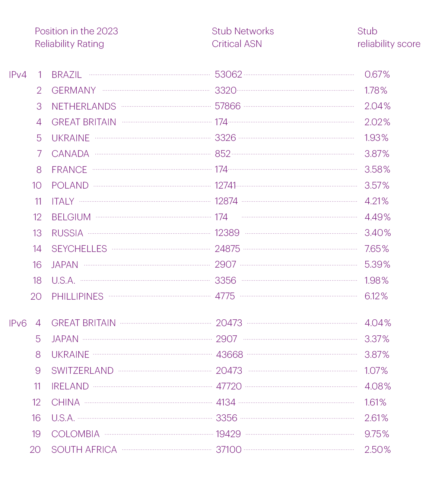Click the Position in the 2023 Reliability Rating heading
The height and width of the screenshot is (477, 448).
(x=76, y=38)
